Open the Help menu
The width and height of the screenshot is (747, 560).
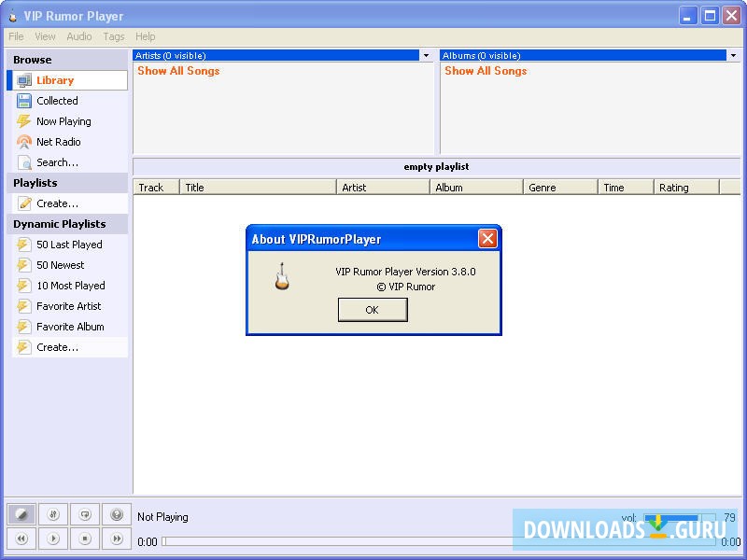pos(146,36)
